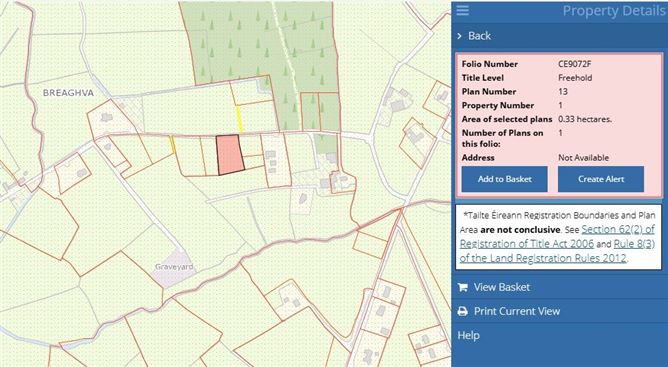Open the hamburger menu icon

(x=463, y=10)
